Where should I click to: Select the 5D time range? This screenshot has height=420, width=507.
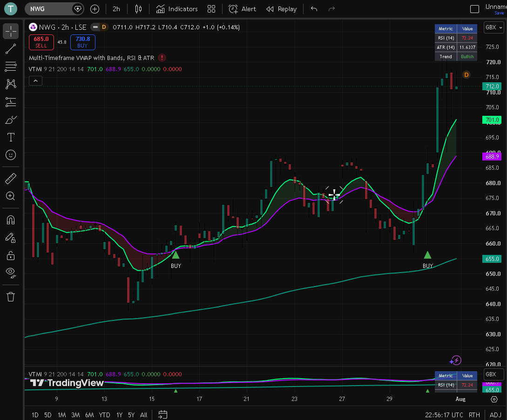tap(47, 415)
